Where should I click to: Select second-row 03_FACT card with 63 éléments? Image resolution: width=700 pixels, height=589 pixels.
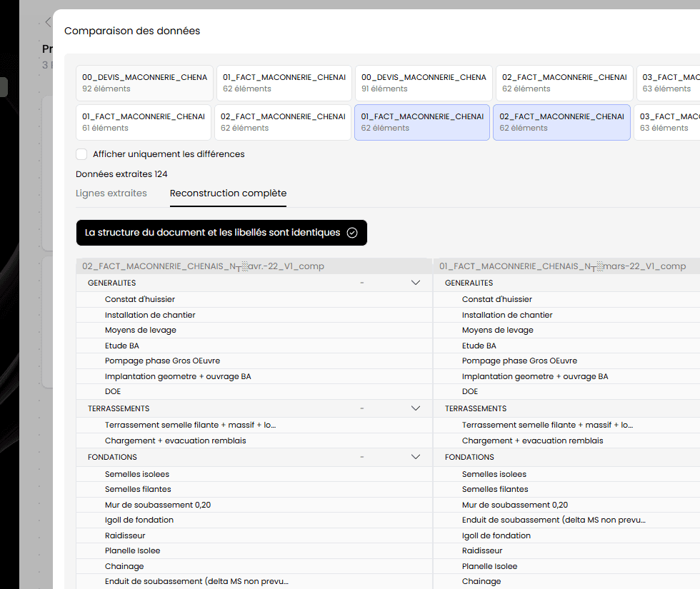point(666,122)
